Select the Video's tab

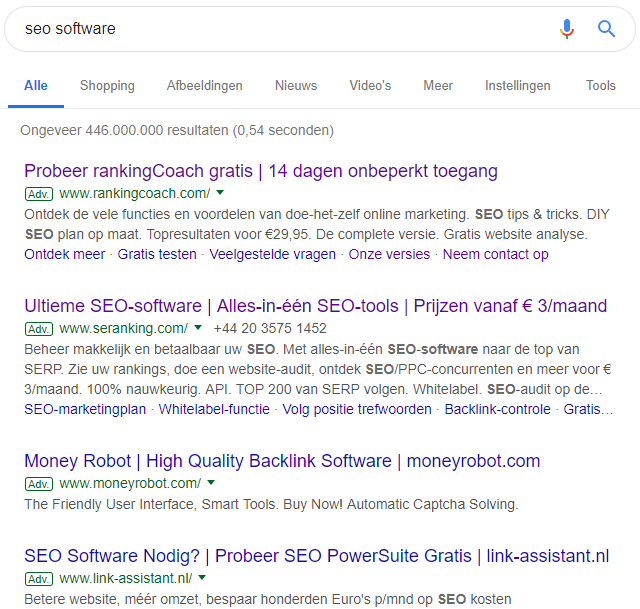370,86
